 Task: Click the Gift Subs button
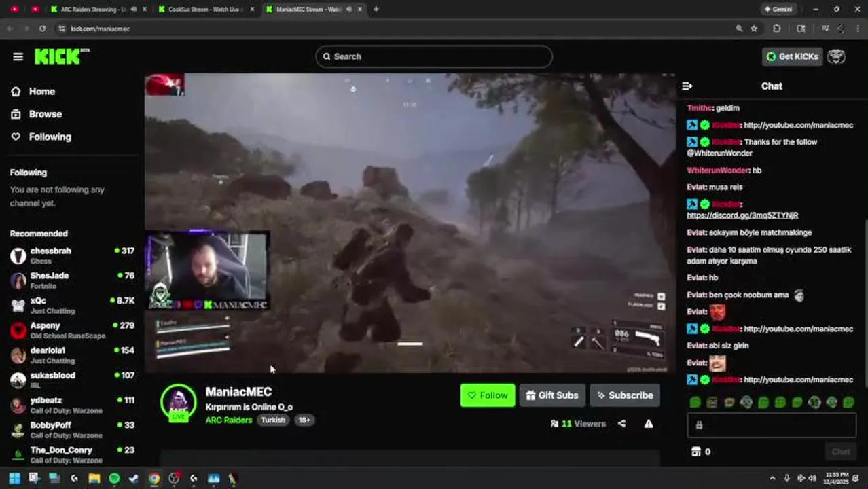(552, 395)
